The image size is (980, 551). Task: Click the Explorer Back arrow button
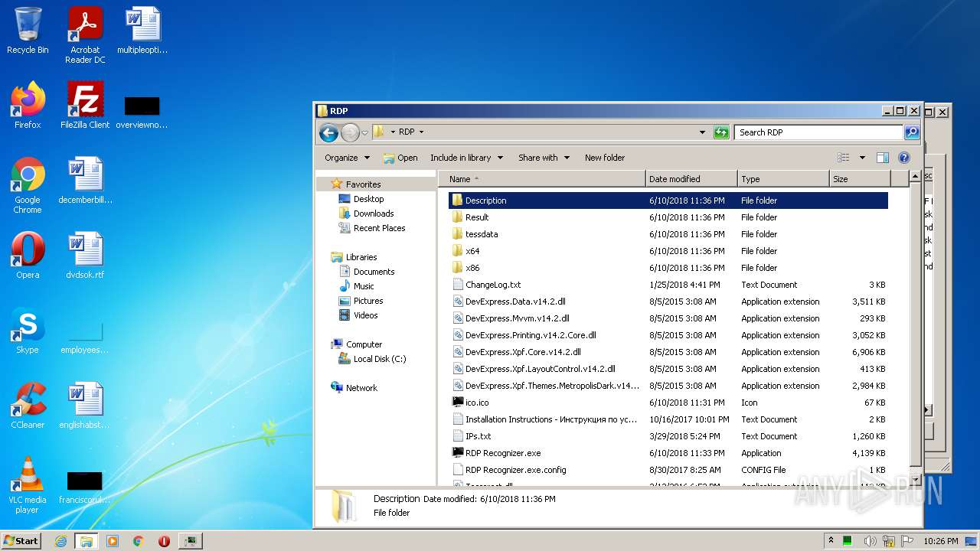pos(329,132)
